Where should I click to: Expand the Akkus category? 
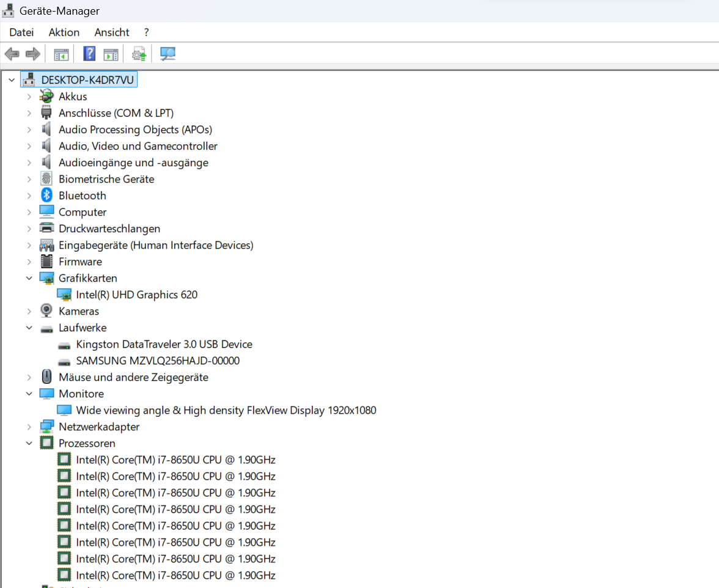[x=29, y=96]
